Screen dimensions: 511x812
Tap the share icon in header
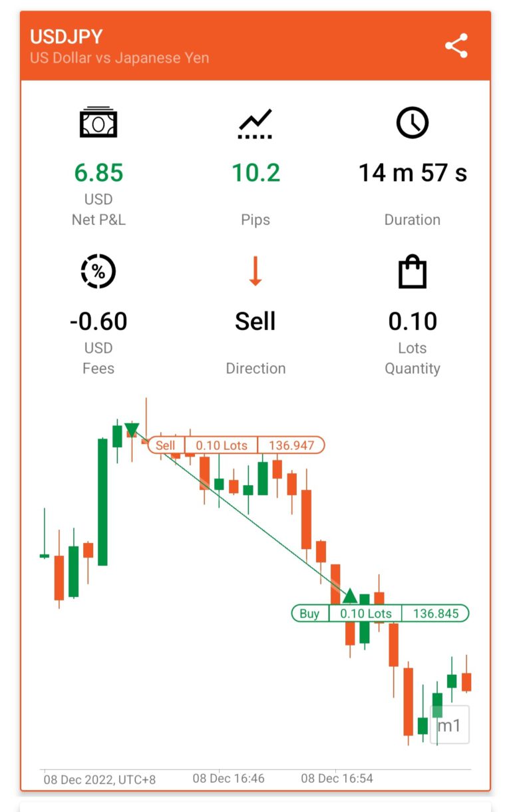(456, 46)
